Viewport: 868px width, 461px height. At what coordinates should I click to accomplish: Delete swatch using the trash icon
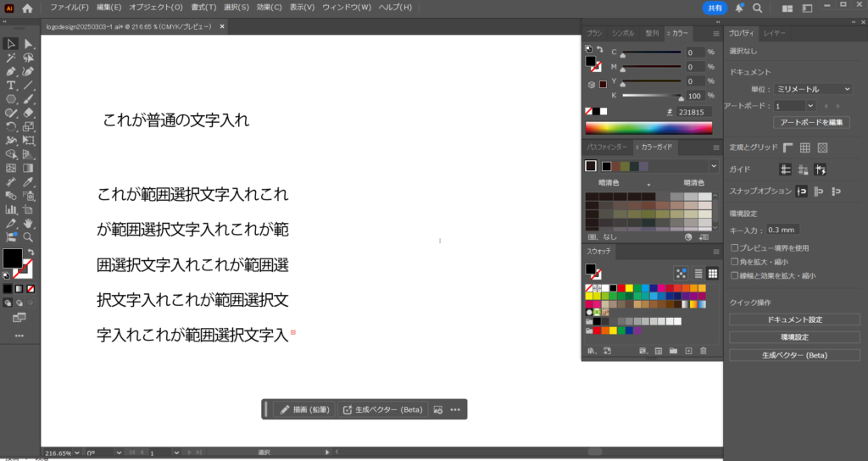coord(704,350)
